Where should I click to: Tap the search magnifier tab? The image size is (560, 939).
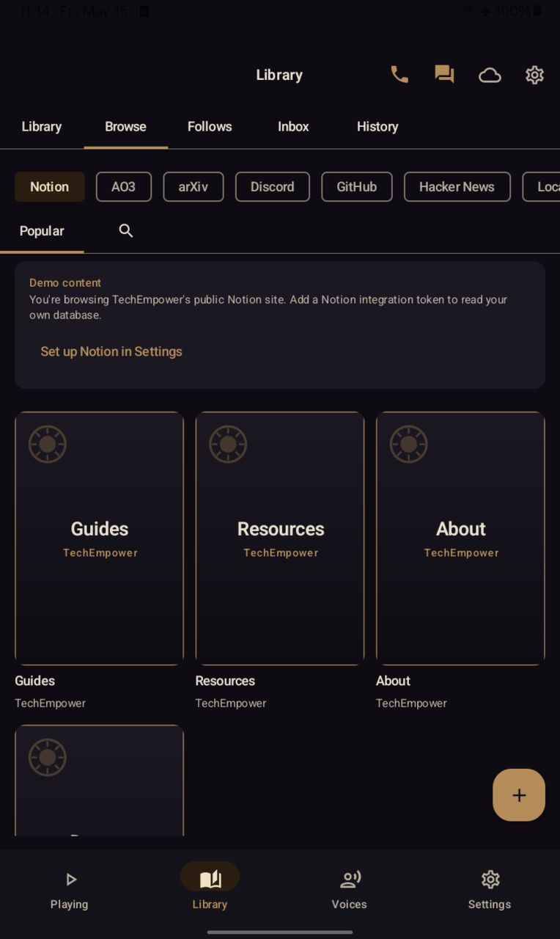pyautogui.click(x=126, y=231)
